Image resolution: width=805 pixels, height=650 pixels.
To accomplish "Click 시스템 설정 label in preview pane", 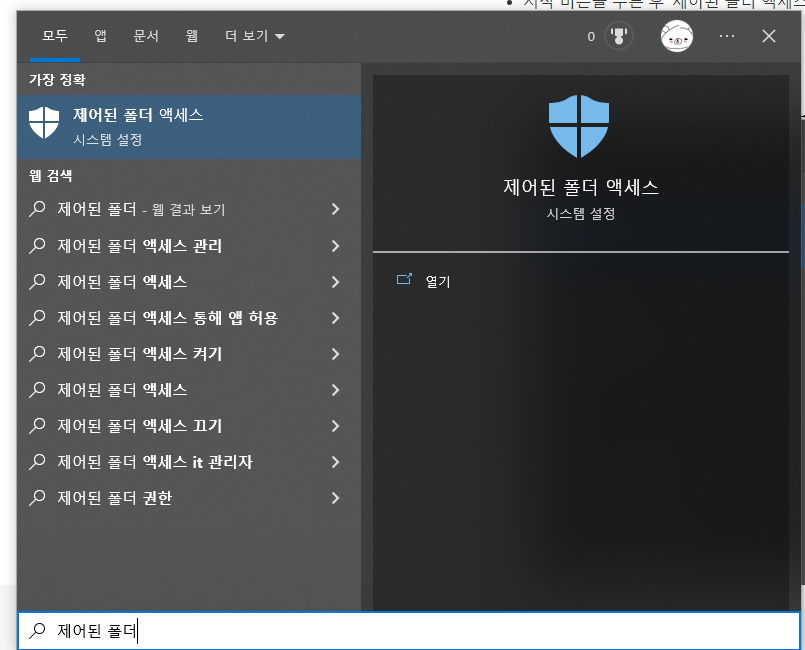I will (x=581, y=214).
